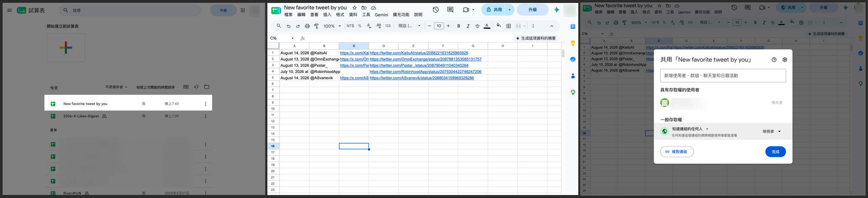
Task: Open 插入 menu in middle window
Action: coord(327,15)
